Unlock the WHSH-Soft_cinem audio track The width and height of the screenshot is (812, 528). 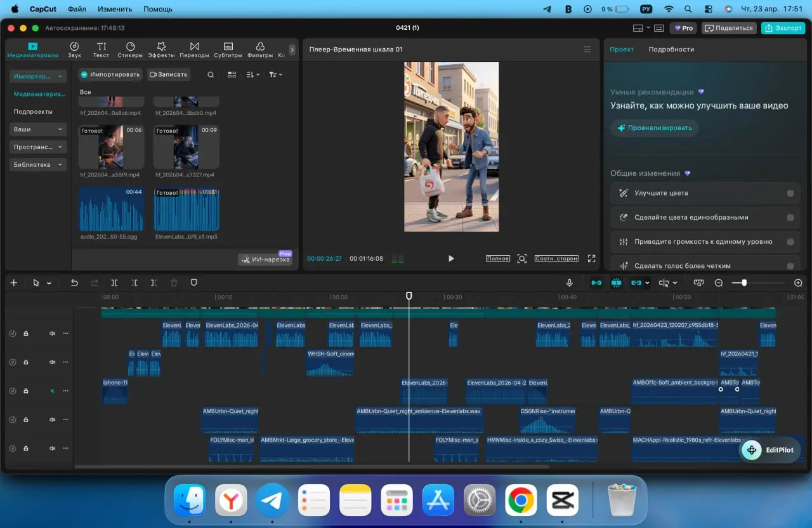[26, 362]
